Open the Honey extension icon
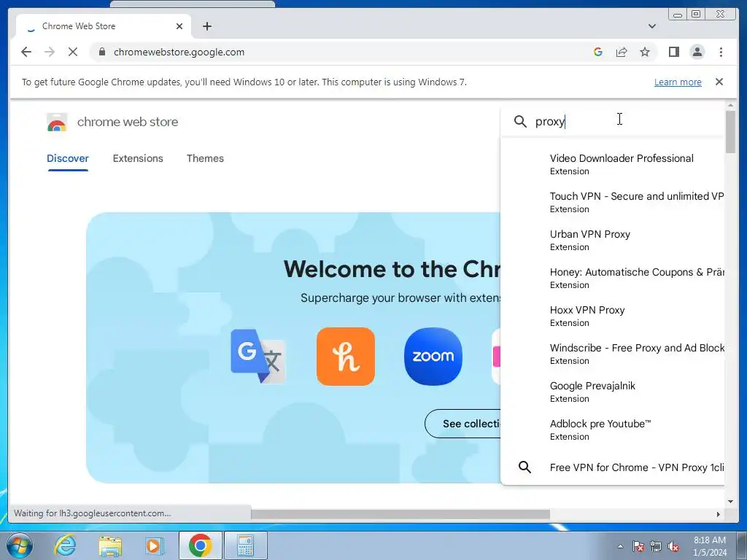The image size is (747, 560). (345, 356)
